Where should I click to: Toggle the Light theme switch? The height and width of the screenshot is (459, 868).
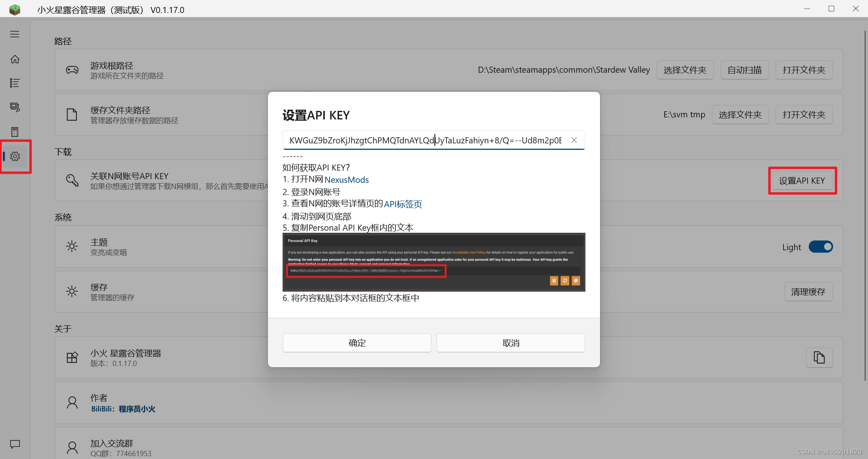click(x=820, y=247)
